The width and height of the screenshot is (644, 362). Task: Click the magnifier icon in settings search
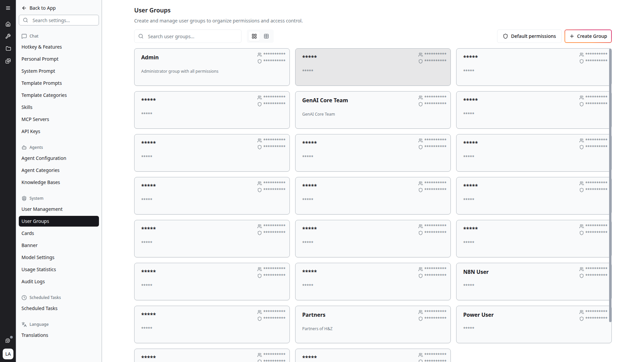click(25, 20)
